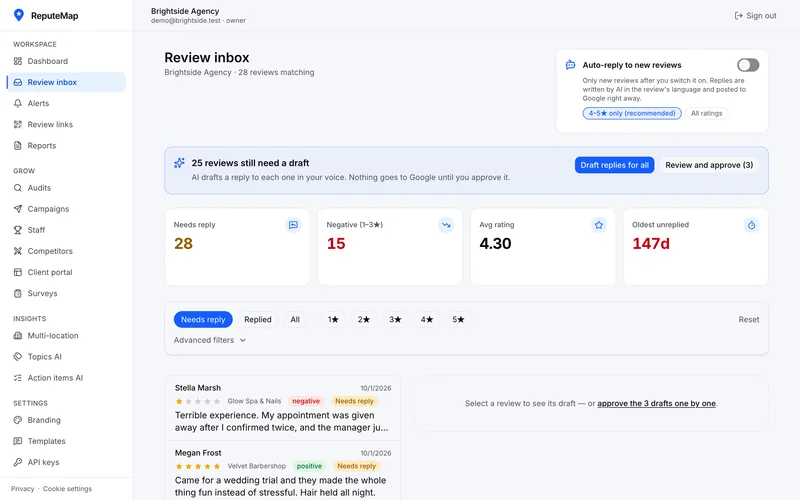
Task: Click the Staff trophy icon
Action: point(18,230)
